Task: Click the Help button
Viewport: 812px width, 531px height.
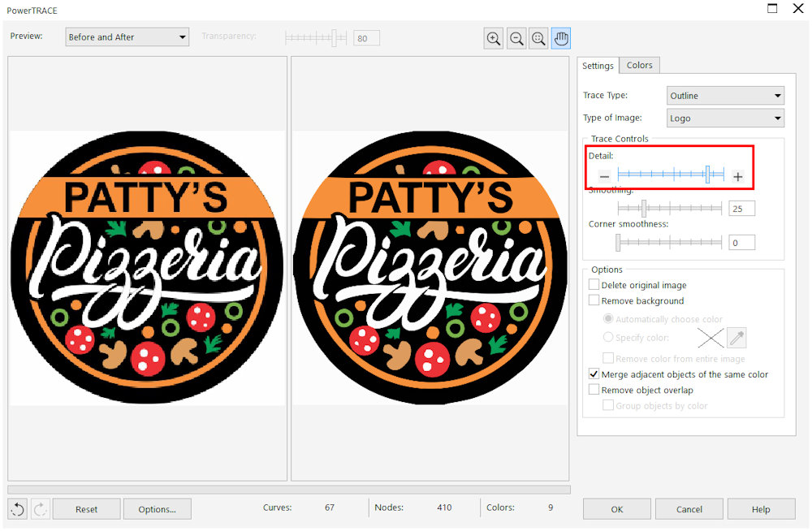Action: (761, 508)
